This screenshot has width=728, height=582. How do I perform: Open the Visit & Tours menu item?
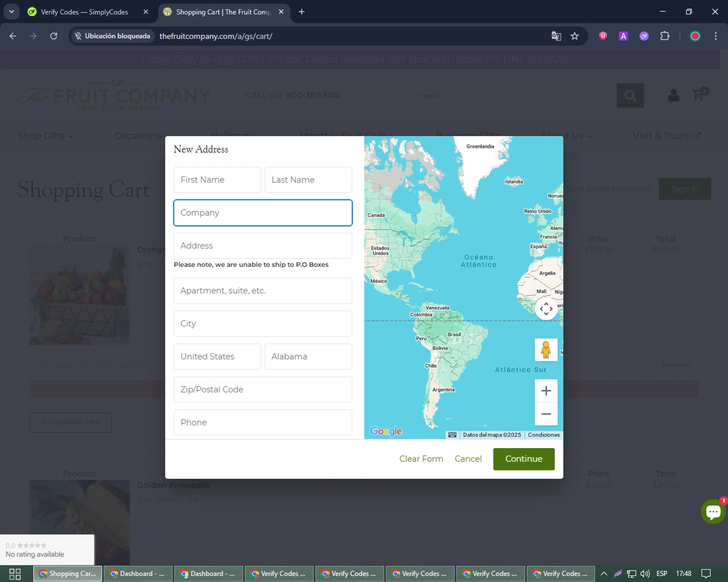(667, 136)
